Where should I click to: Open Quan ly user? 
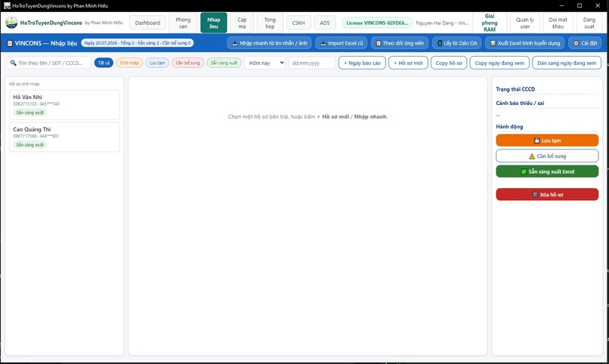(x=524, y=23)
